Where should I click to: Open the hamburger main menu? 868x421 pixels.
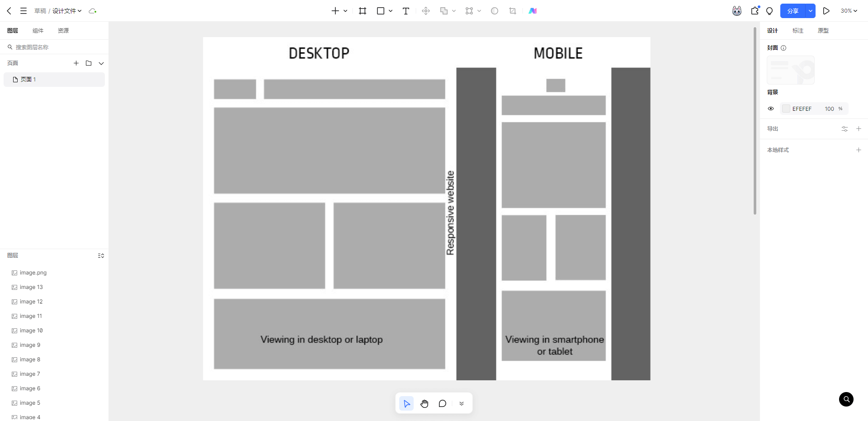pyautogui.click(x=24, y=11)
